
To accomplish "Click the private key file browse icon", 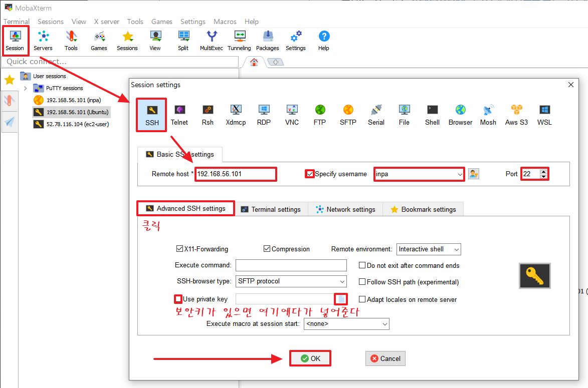I will [x=341, y=299].
